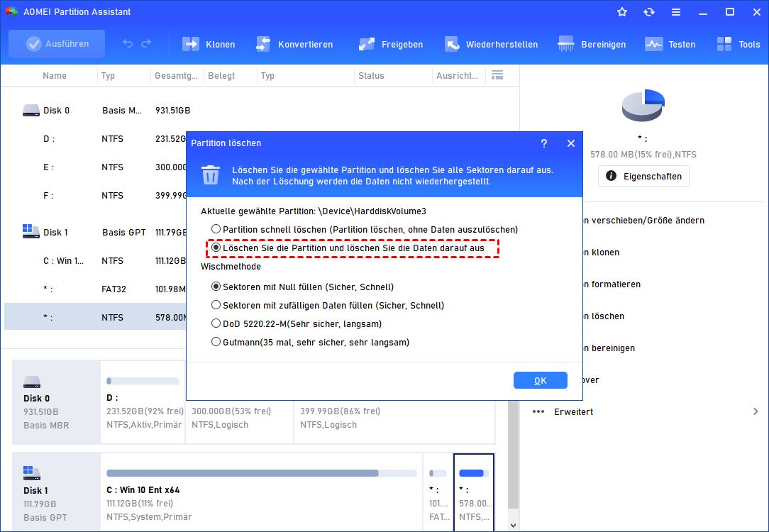
Task: Select the D : partition block in disk map
Action: click(x=143, y=402)
